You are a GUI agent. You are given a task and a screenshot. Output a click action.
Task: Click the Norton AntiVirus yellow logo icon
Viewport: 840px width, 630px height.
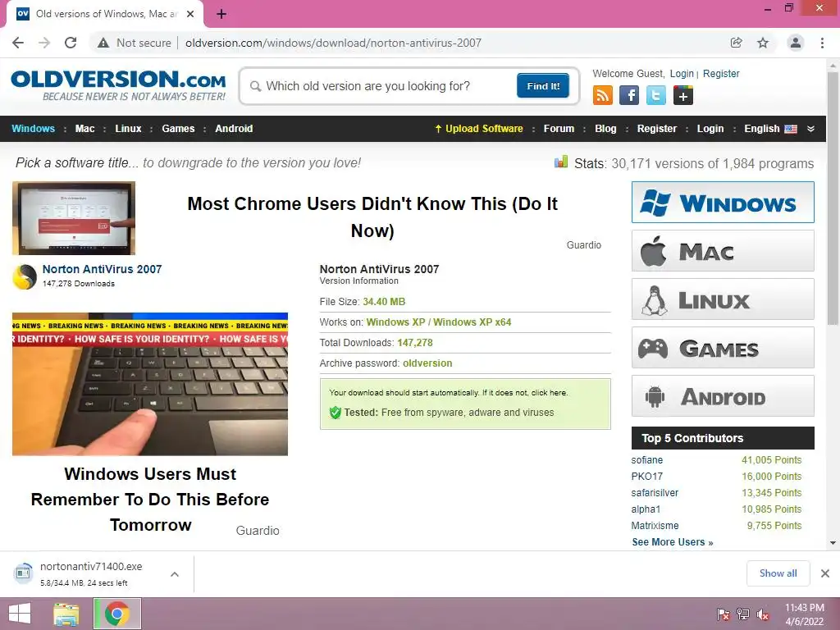click(x=24, y=277)
